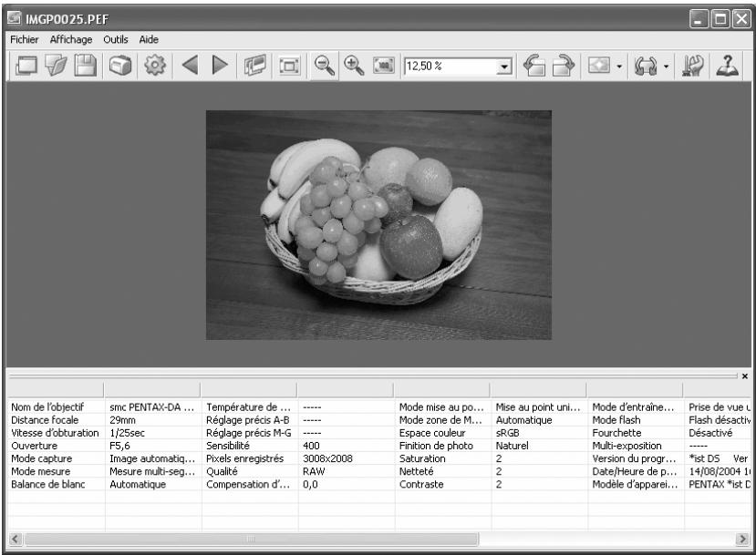
Task: Click the 'smc PENTAX-DA ...' lens value
Action: click(152, 407)
